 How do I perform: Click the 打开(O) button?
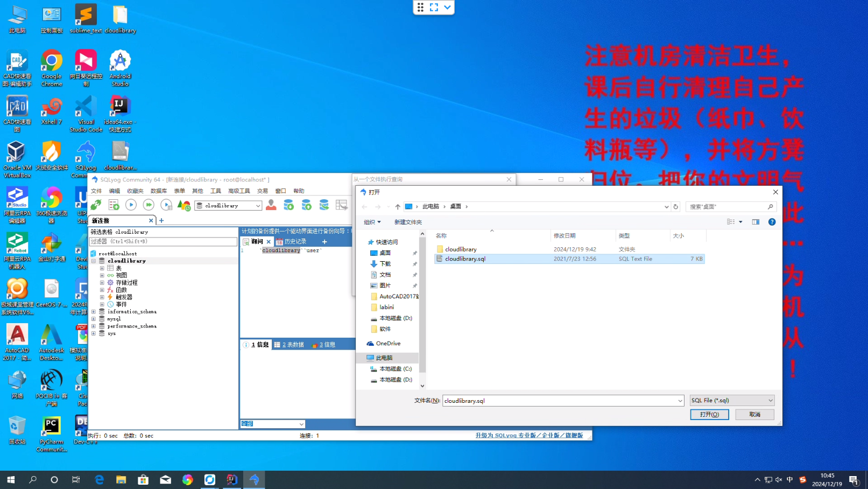[709, 415]
